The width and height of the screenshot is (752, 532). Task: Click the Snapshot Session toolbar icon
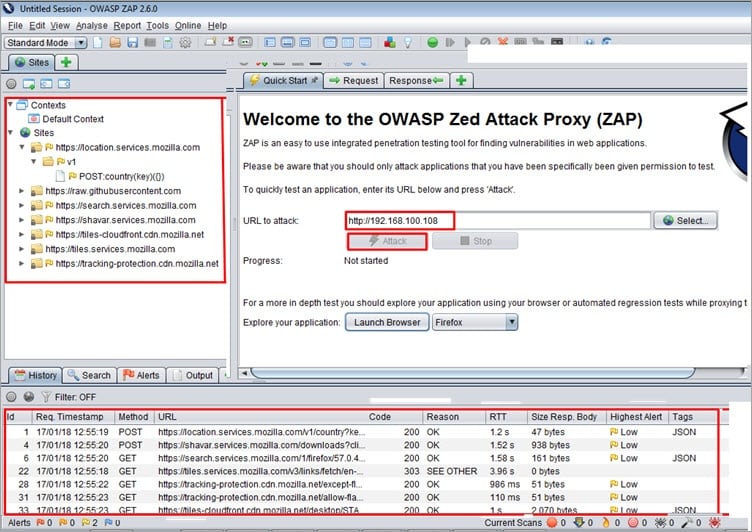point(150,43)
